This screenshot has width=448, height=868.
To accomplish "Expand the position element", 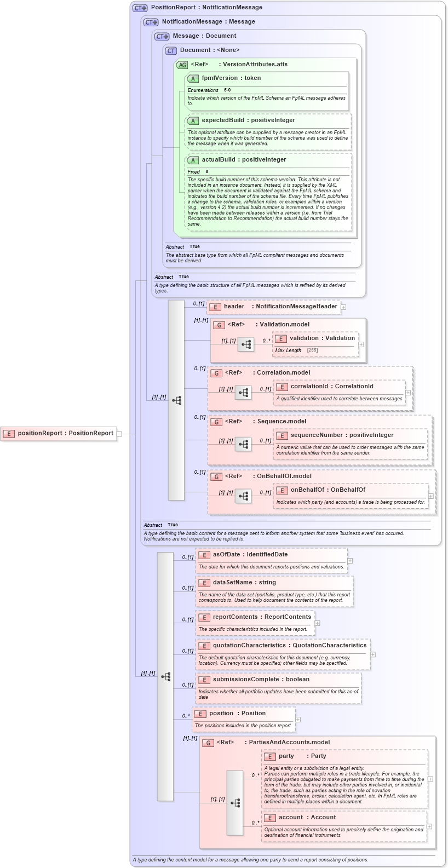I will point(298,720).
